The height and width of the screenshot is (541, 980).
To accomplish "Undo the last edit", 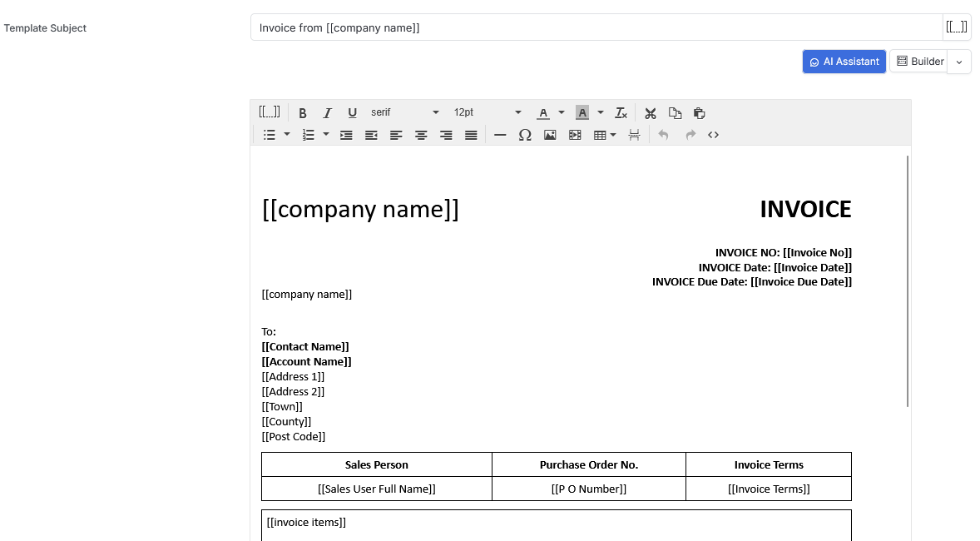I will click(x=664, y=135).
